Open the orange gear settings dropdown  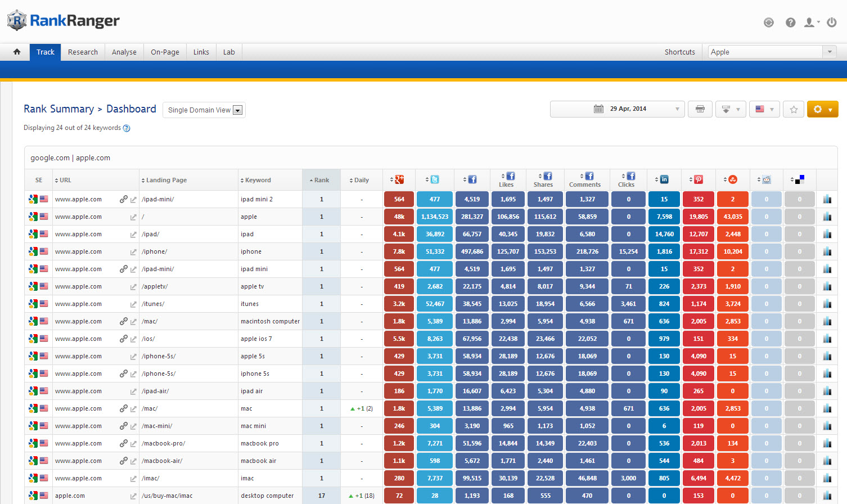pos(822,109)
